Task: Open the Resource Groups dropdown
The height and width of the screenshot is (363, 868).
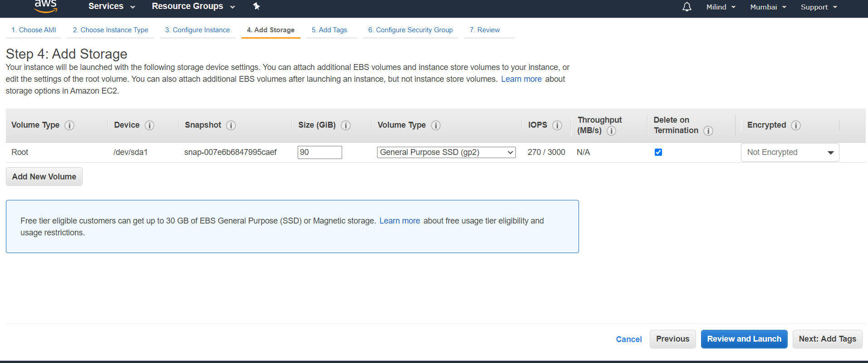Action: coord(193,6)
